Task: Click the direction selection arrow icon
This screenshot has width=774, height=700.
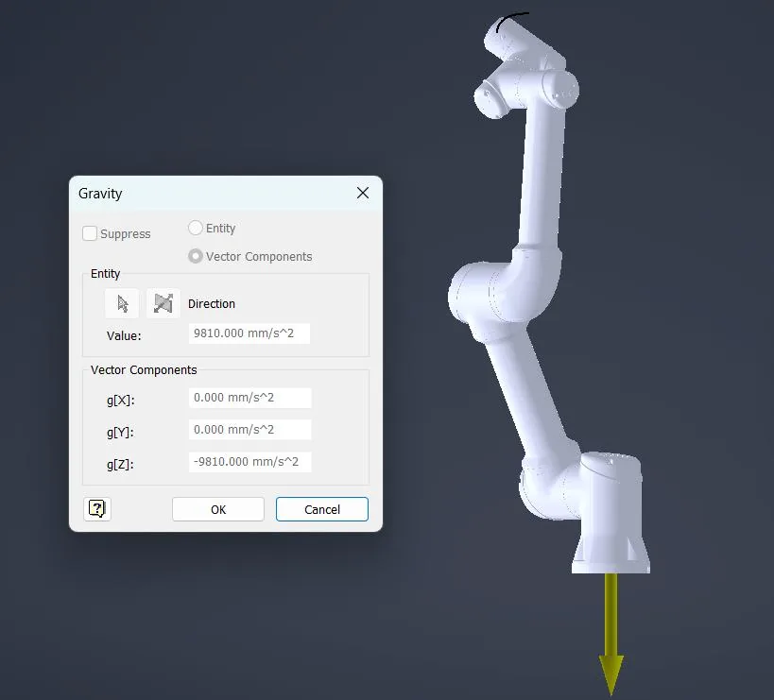Action: (x=122, y=303)
